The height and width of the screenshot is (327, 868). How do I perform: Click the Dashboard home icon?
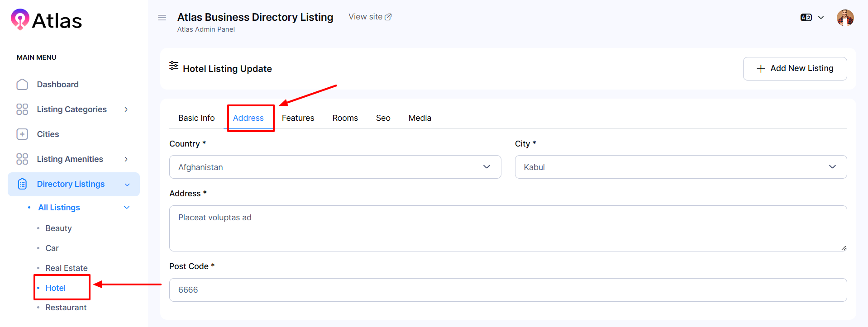point(22,85)
